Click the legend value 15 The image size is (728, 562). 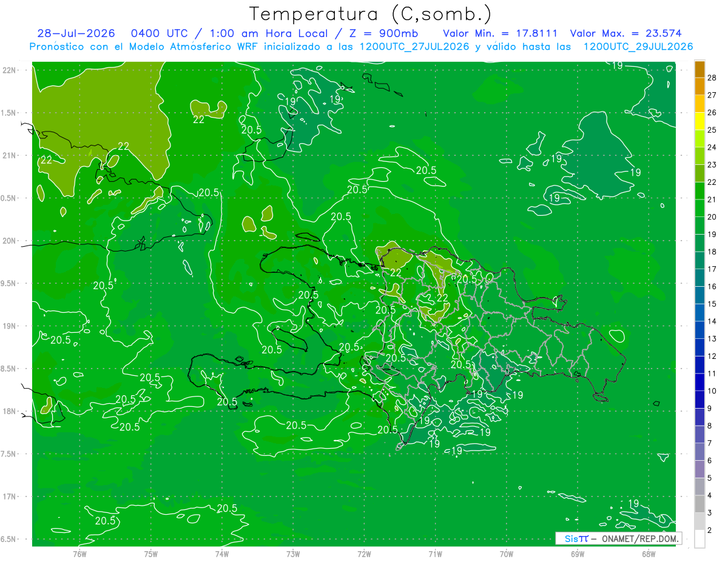click(712, 304)
